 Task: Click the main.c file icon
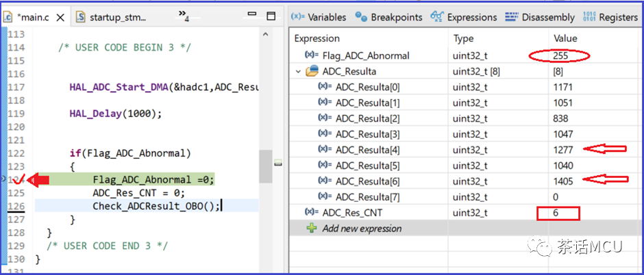pos(8,16)
